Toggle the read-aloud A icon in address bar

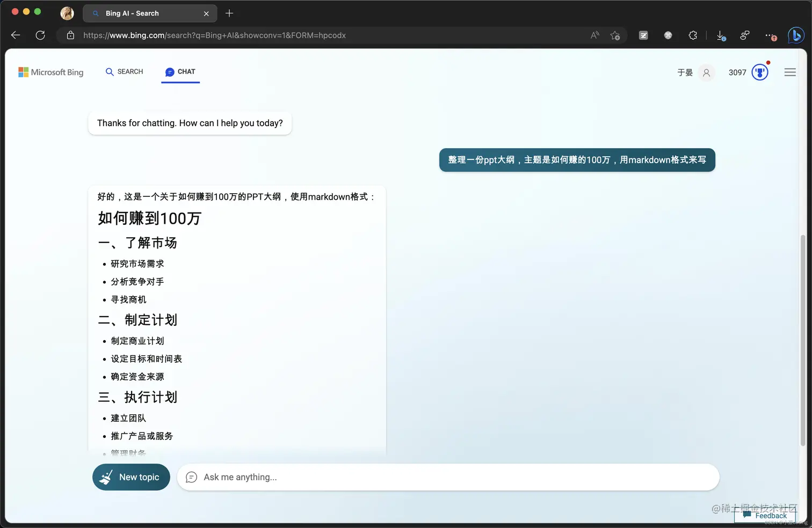pyautogui.click(x=595, y=35)
